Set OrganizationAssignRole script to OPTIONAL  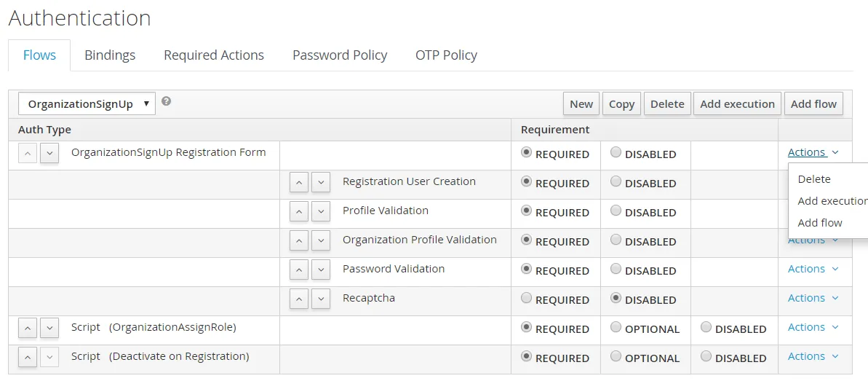pos(616,328)
